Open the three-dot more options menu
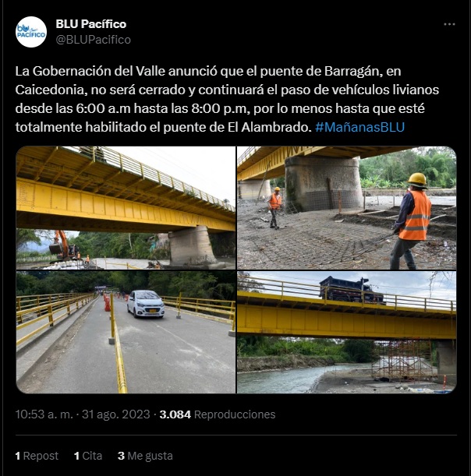This screenshot has width=471, height=476. 449,24
